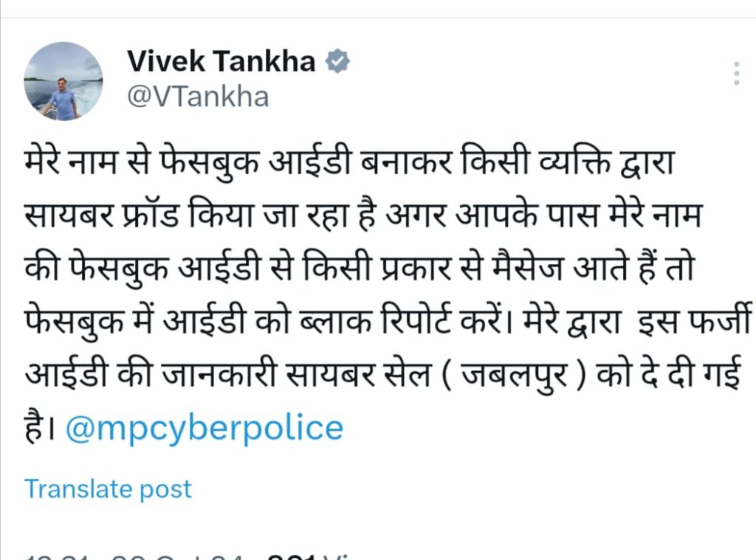Click Translate post
The width and height of the screenshot is (756, 560).
pyautogui.click(x=108, y=488)
